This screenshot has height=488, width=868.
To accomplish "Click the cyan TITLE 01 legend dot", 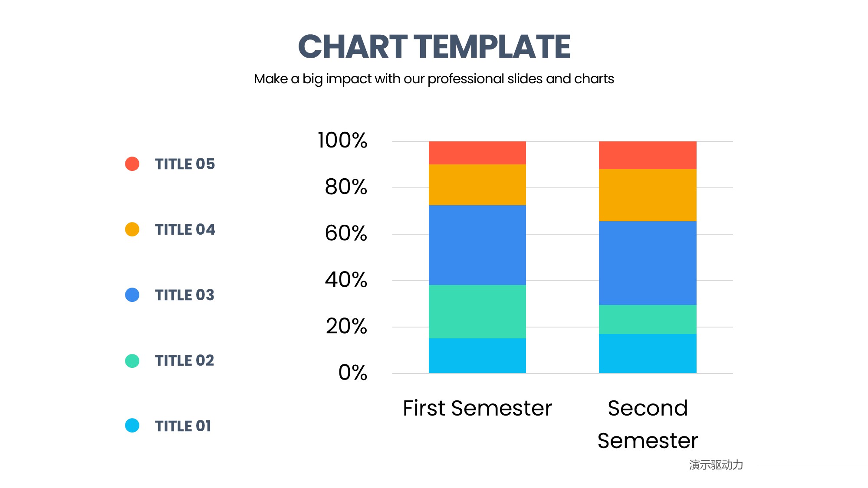I will coord(132,426).
